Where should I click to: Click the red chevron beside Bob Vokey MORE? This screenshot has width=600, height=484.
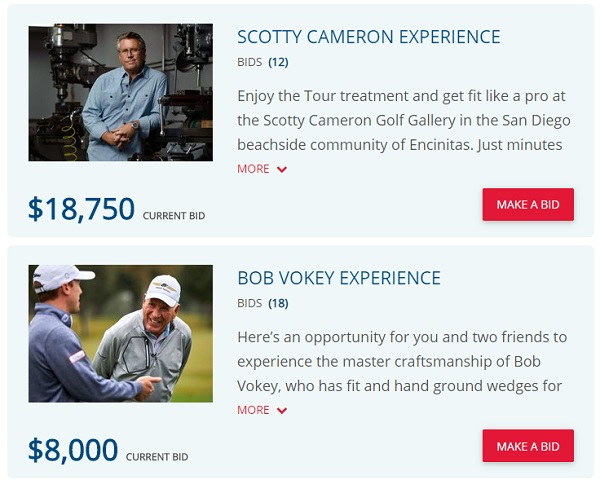coord(282,411)
